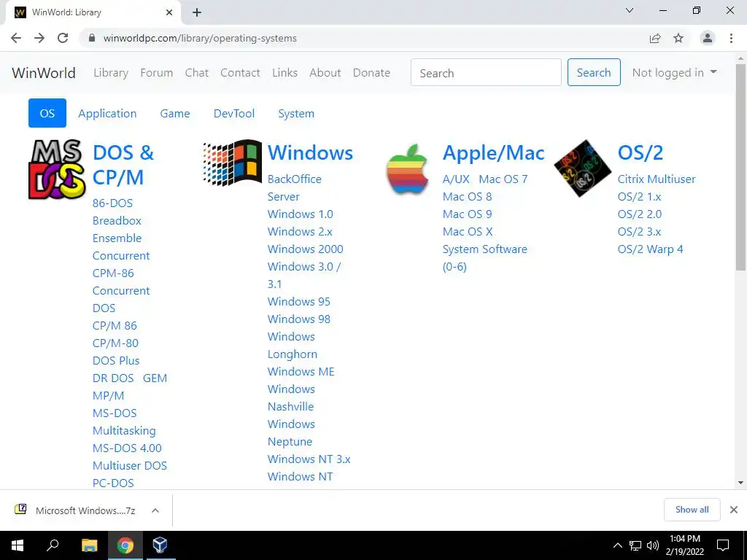Open the notification center icon
Viewport: 747px width, 560px height.
pos(723,545)
